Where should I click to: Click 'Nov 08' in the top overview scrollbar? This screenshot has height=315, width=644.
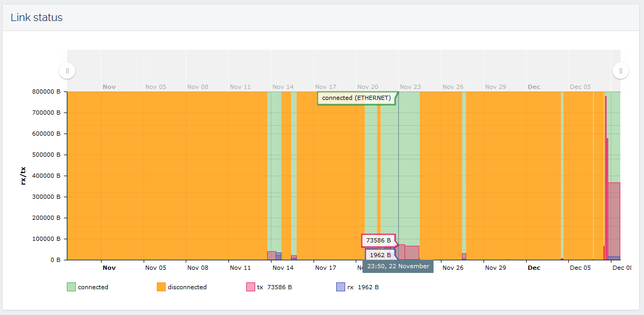click(x=198, y=87)
